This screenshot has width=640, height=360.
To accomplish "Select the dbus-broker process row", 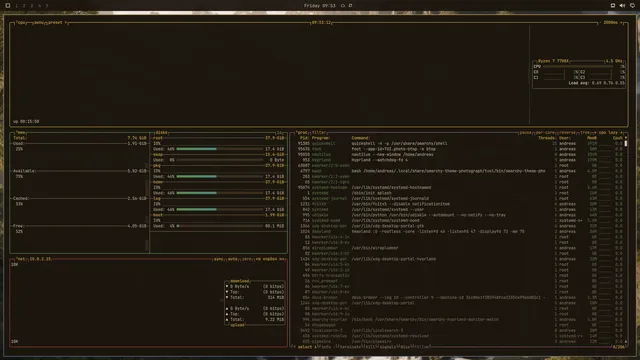I will [459, 298].
